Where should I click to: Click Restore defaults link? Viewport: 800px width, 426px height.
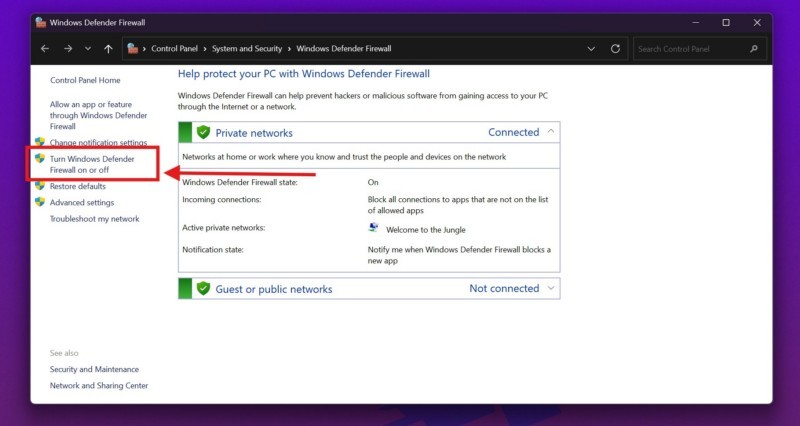pyautogui.click(x=77, y=186)
